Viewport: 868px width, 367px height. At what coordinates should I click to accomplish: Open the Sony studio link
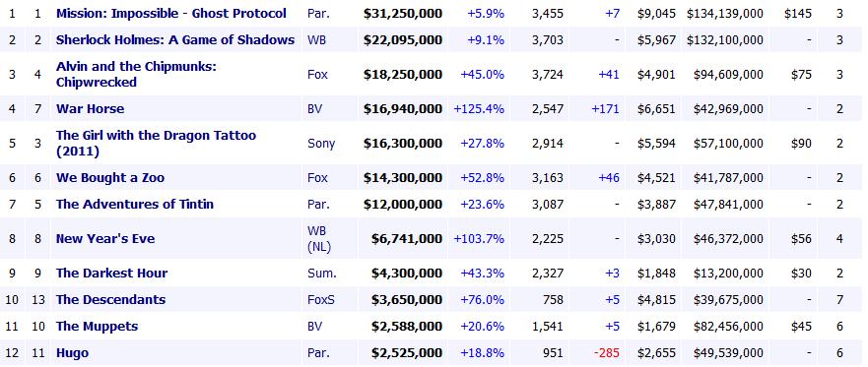tap(321, 144)
